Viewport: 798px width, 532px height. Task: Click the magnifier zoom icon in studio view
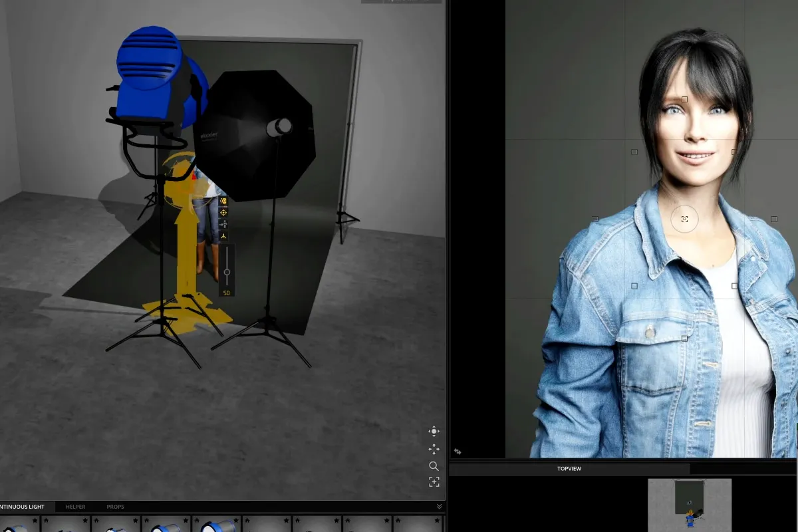click(434, 465)
